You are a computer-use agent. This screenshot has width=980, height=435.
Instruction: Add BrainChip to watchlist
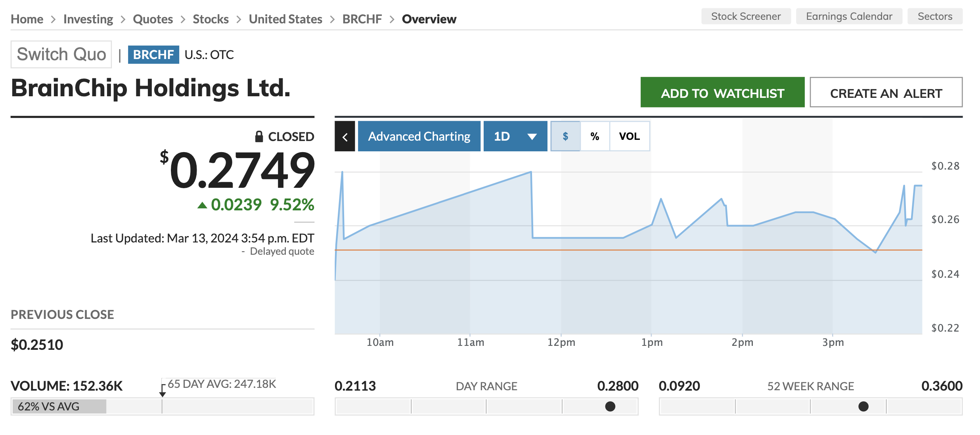coord(722,92)
